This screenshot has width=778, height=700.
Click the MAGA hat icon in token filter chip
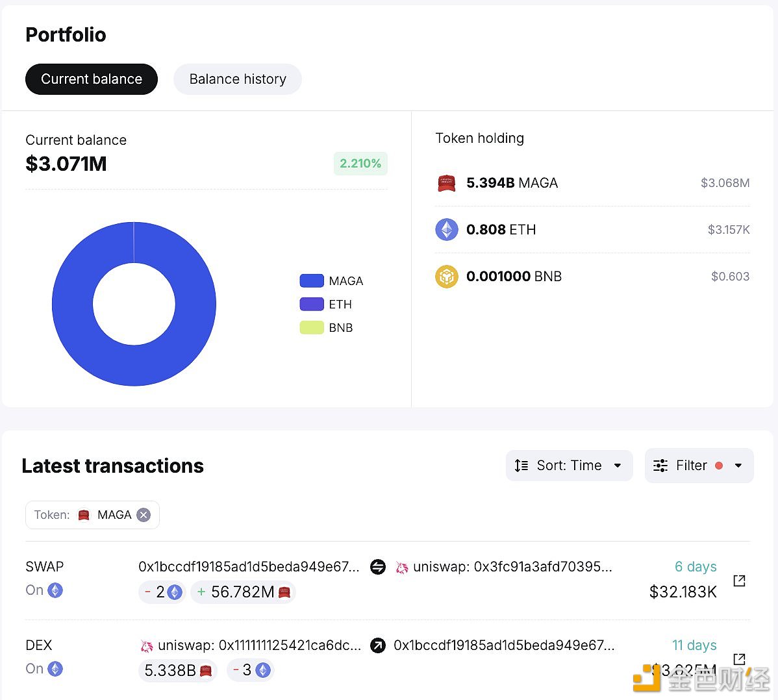[x=84, y=515]
